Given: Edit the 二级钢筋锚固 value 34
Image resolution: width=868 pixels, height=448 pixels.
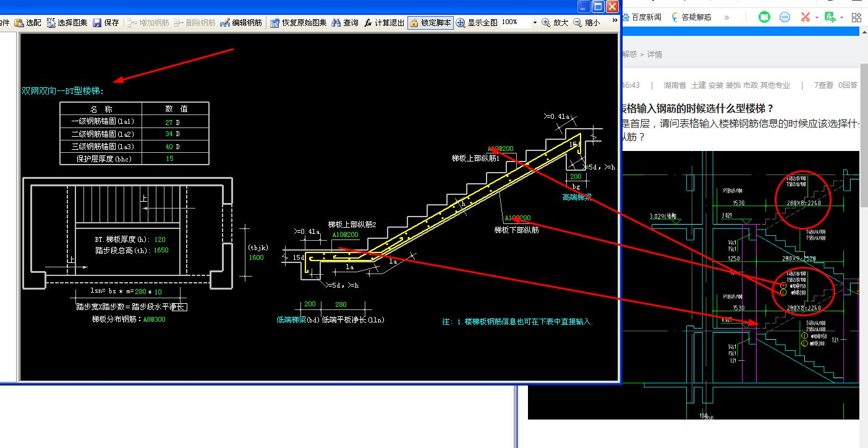Looking at the screenshot, I should point(169,134).
